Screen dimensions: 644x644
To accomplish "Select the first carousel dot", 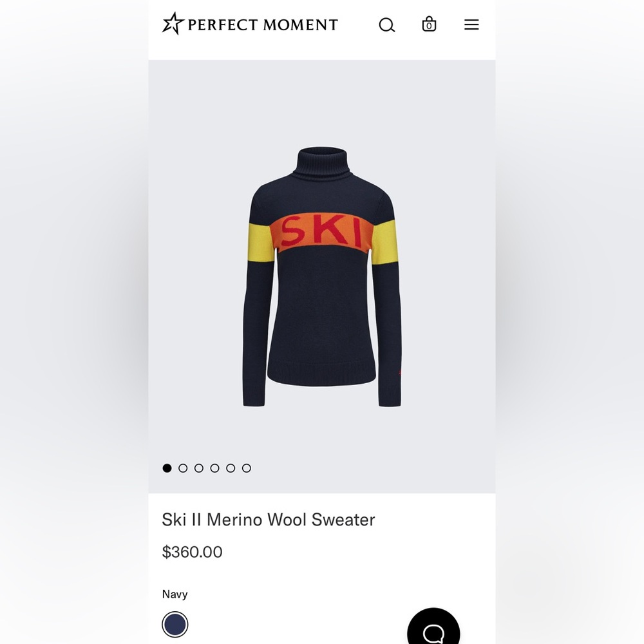I will point(167,468).
